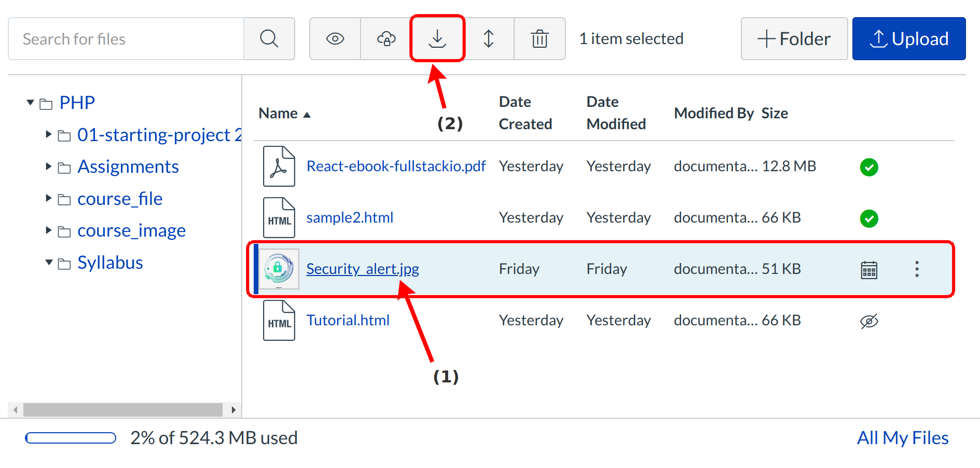Click the search magnifying glass button
This screenshot has height=468, width=980.
(x=269, y=39)
